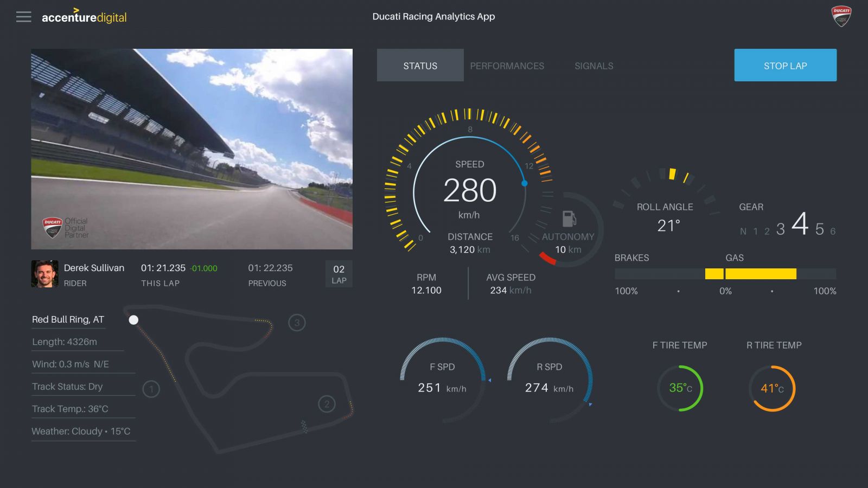Switch to the Performances tab
Screen dimensions: 868x488
coord(507,66)
